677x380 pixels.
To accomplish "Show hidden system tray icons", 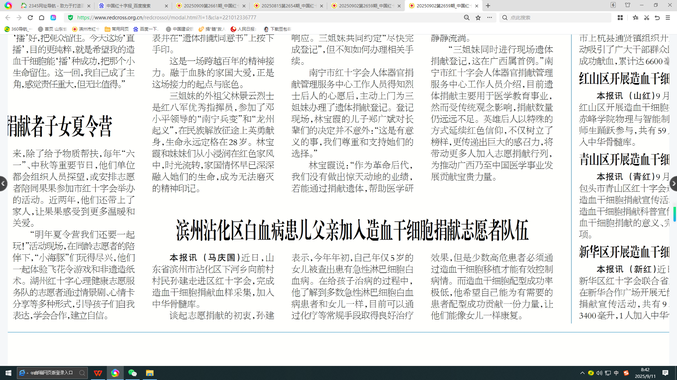I will pos(582,373).
